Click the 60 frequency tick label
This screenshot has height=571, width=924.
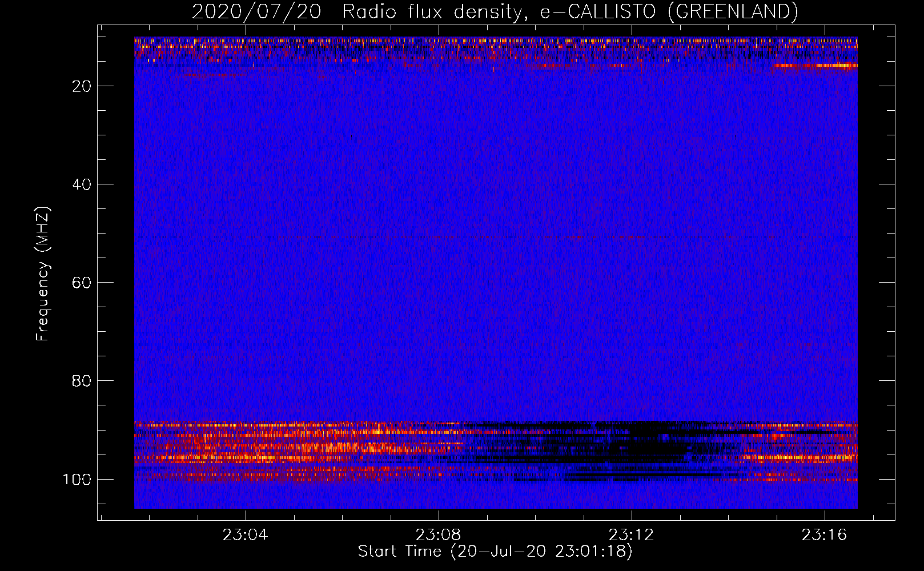point(82,283)
